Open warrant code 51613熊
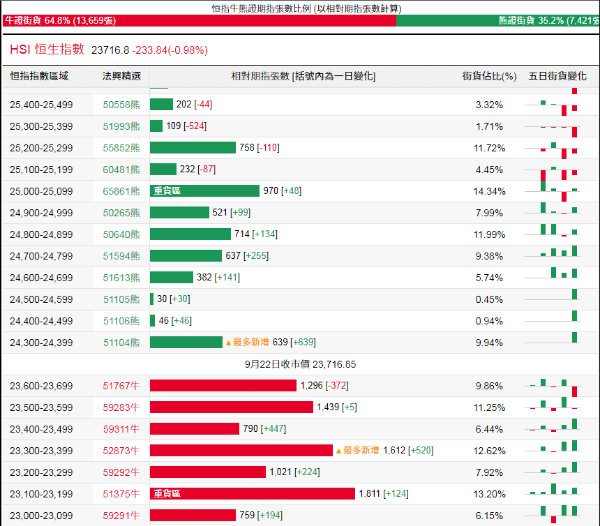This screenshot has width=600, height=526. coord(121,278)
